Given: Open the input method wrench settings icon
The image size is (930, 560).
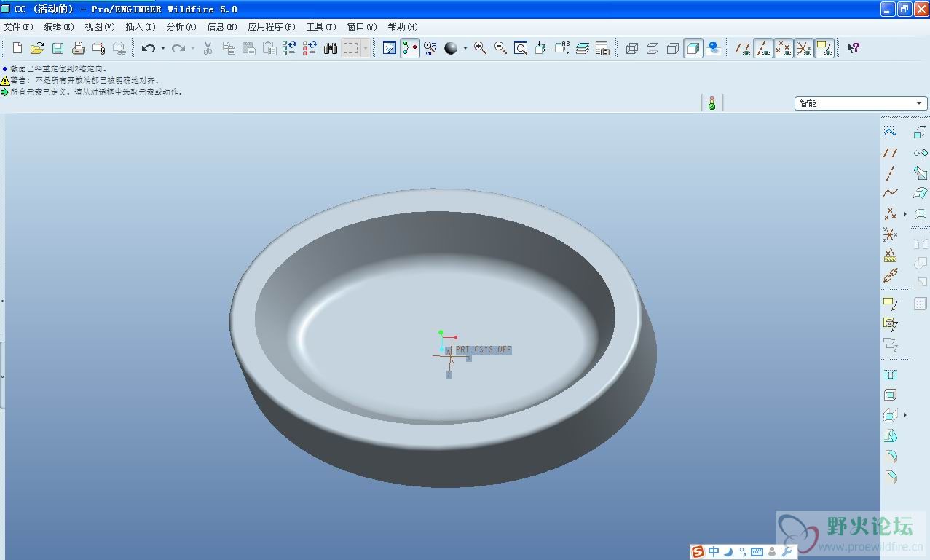Looking at the screenshot, I should click(787, 552).
